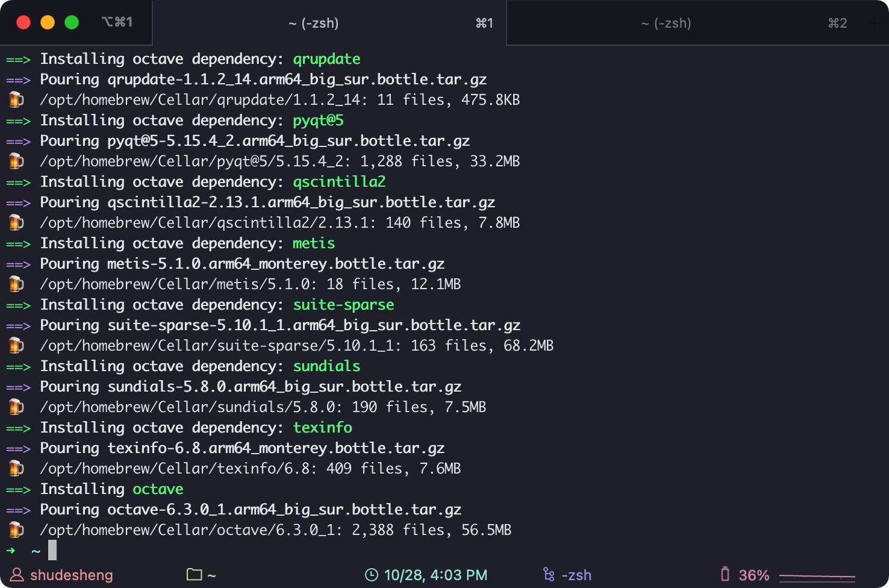Click the new tab plus button
The image size is (889, 588).
click(x=875, y=23)
